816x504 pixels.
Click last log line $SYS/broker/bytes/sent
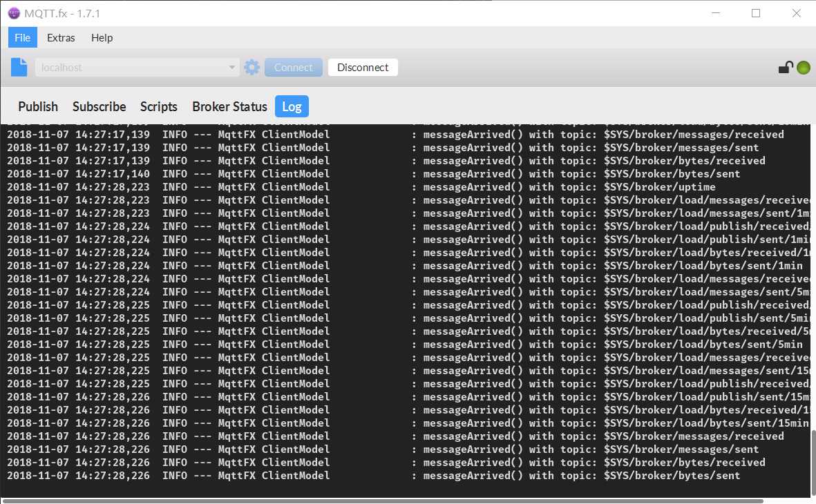click(x=373, y=476)
